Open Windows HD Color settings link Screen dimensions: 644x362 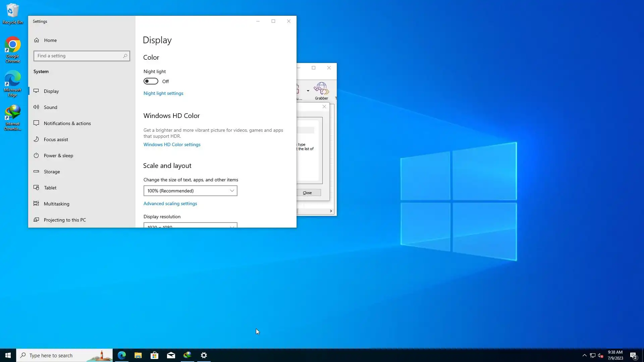point(172,144)
